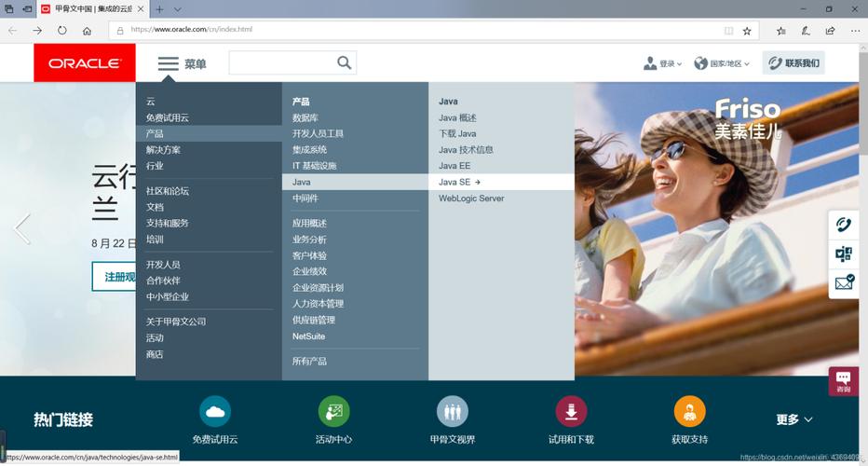The image size is (868, 466).
Task: Select 开发人员工具 under 产品
Action: [x=318, y=133]
